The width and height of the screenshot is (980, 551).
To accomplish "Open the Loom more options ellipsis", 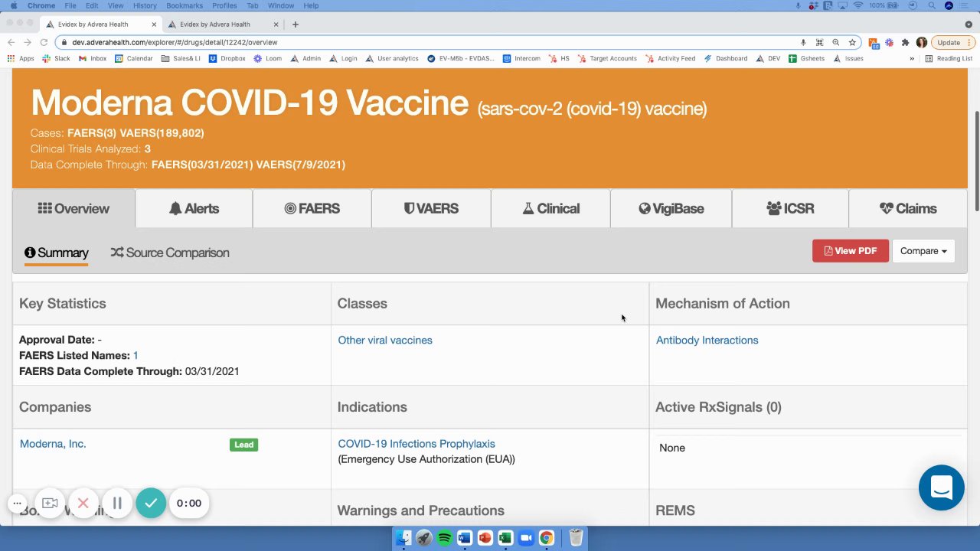I will (17, 503).
